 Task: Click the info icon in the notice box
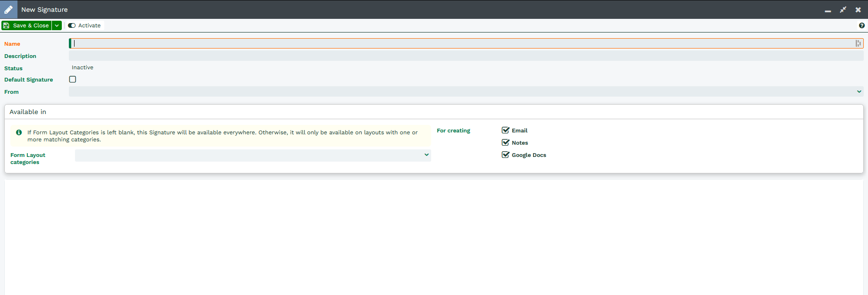19,132
